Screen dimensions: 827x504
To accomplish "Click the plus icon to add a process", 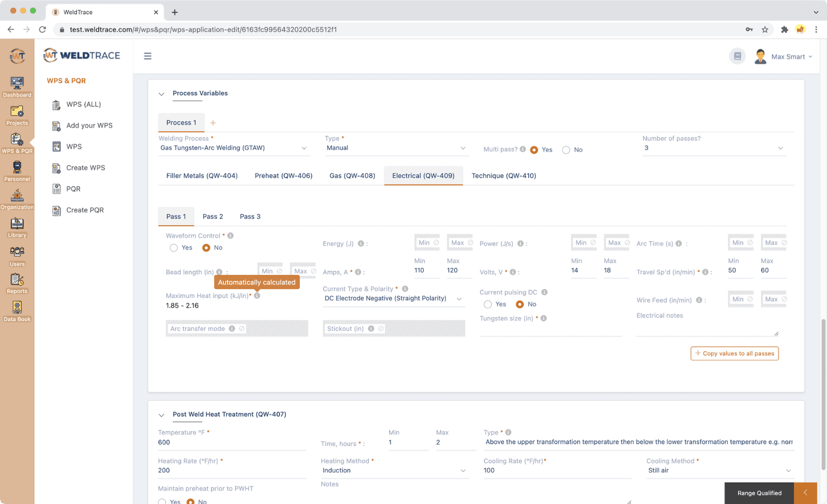I will (213, 123).
